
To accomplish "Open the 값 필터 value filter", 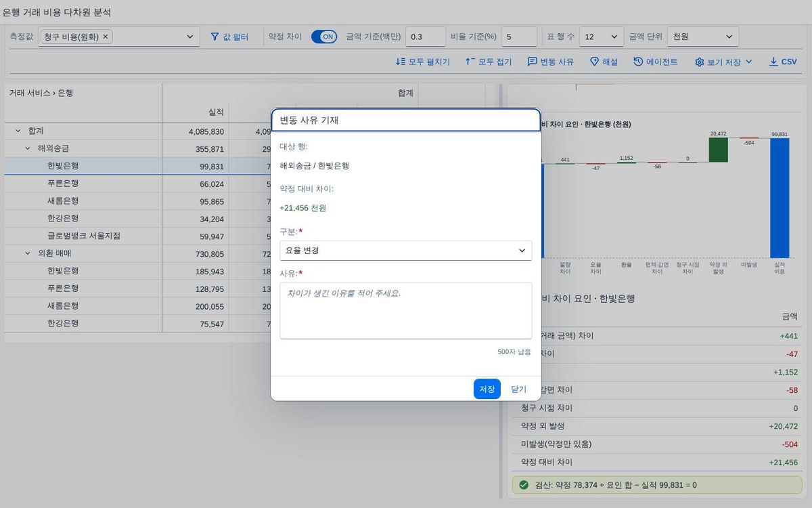I will coord(229,37).
